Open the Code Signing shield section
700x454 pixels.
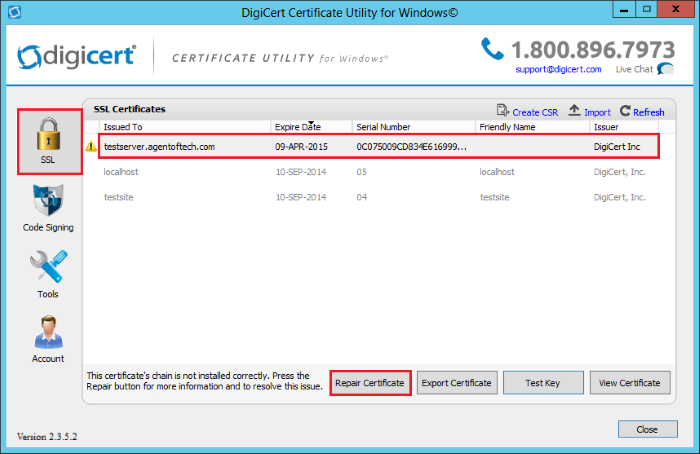click(48, 208)
